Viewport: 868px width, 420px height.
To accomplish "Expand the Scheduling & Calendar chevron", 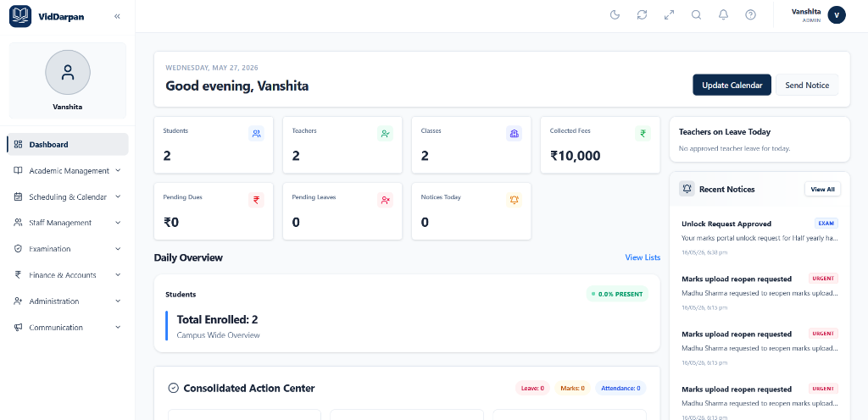I will click(x=118, y=196).
